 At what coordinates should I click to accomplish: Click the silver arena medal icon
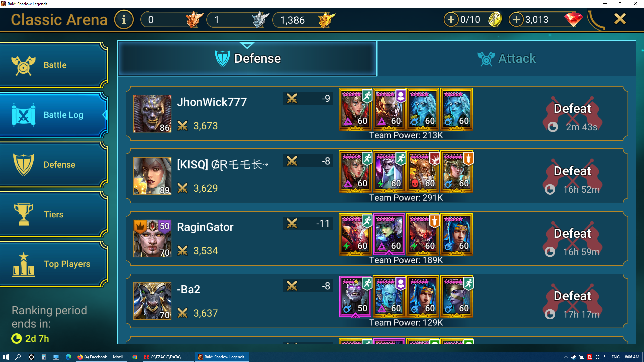point(260,19)
